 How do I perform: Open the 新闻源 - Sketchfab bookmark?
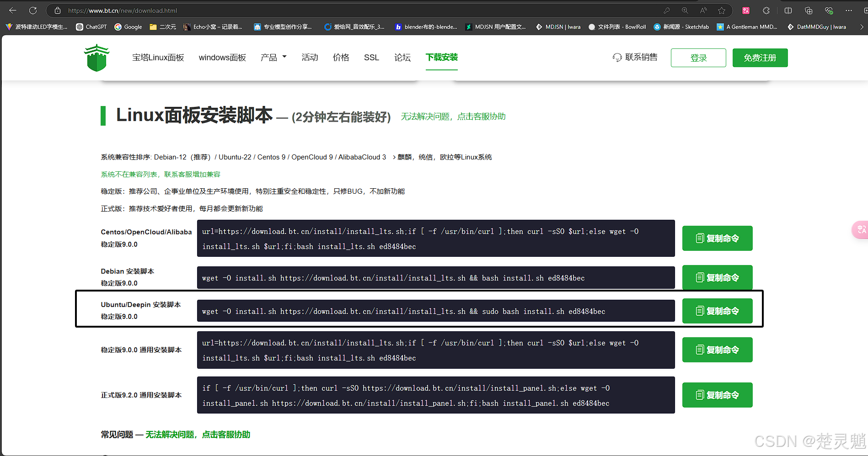[681, 27]
